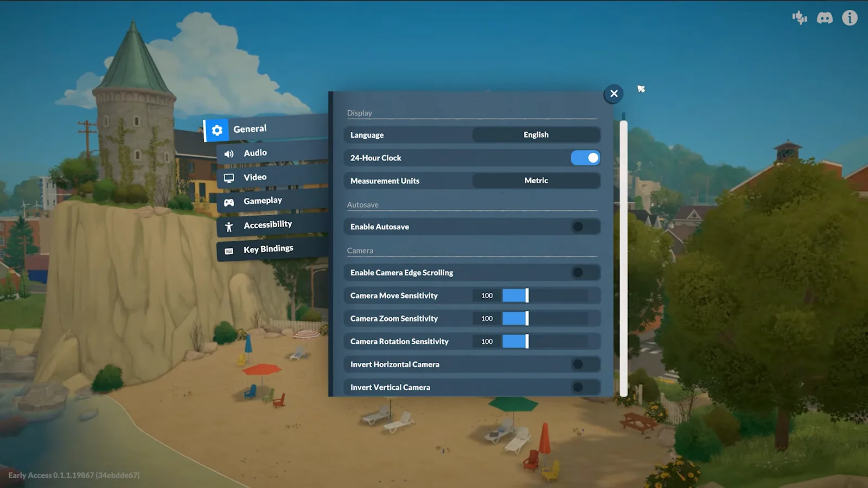Go to the Key Bindings tab
The image size is (868, 488).
[272, 249]
